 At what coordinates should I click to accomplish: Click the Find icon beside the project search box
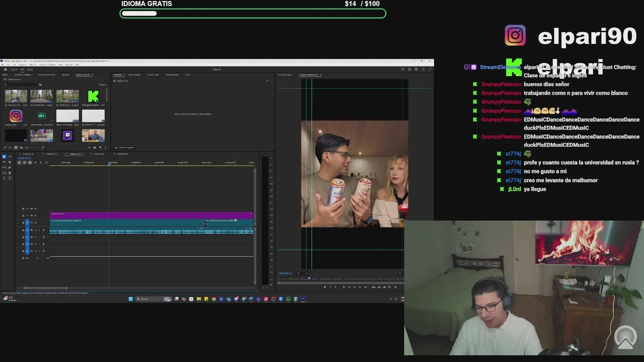click(40, 84)
